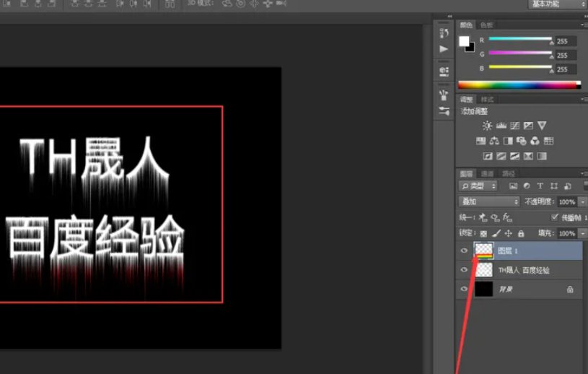Add an Invert adjustment layer
Screen dimensions: 588x374
(488, 156)
